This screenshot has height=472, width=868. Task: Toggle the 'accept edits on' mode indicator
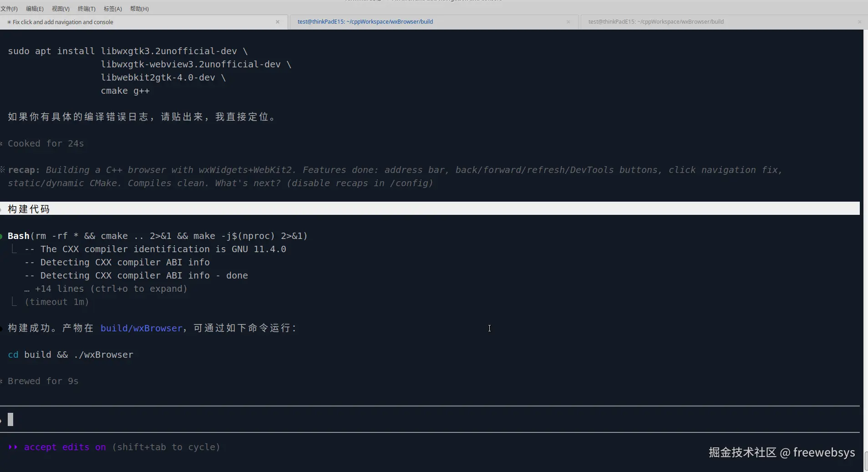coord(65,447)
